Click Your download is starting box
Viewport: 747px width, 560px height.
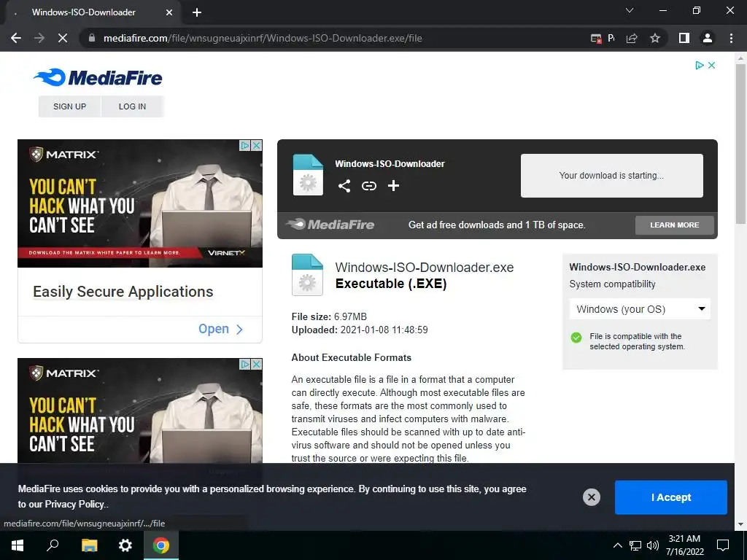612,175
